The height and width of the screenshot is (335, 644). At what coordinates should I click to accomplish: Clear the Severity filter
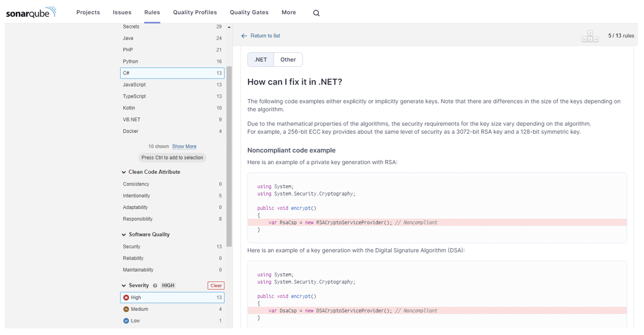click(x=216, y=286)
